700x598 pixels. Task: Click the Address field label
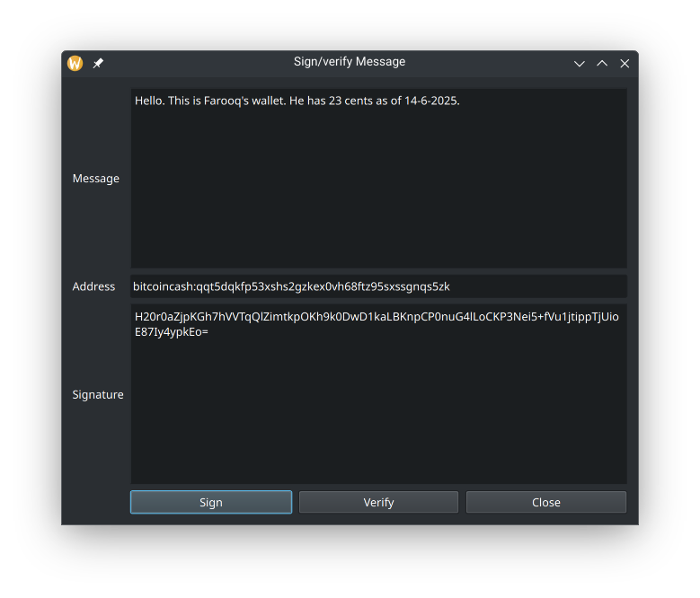[x=93, y=286]
